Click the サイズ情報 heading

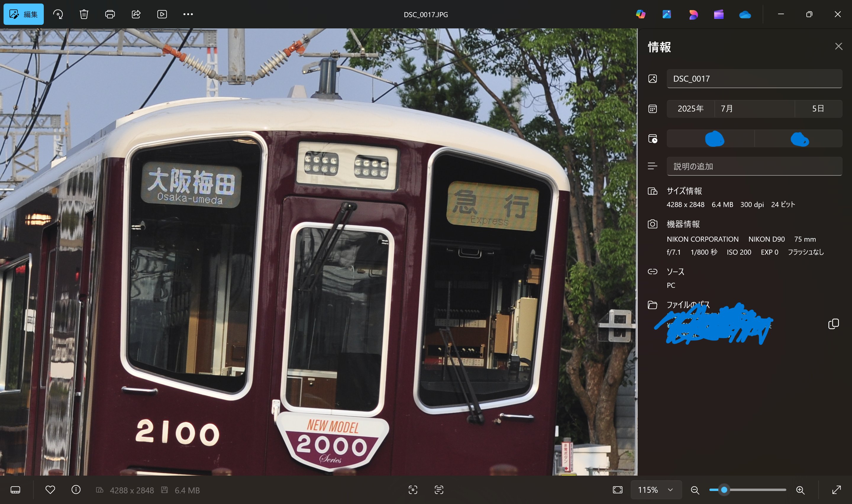tap(684, 191)
